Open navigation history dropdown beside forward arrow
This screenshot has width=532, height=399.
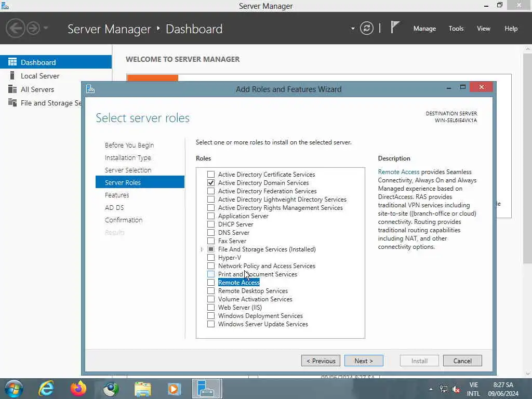click(x=46, y=28)
